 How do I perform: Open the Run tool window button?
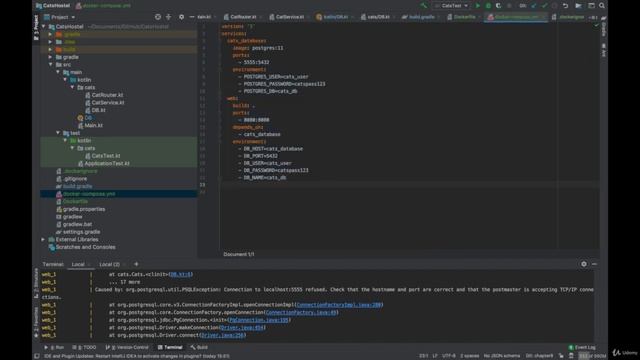(x=54, y=347)
